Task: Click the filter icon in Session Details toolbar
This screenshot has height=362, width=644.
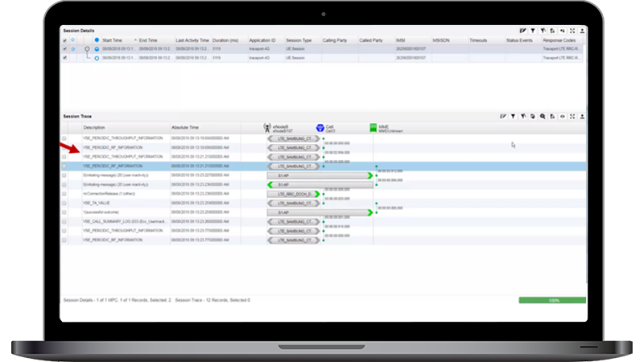Action: 532,30
